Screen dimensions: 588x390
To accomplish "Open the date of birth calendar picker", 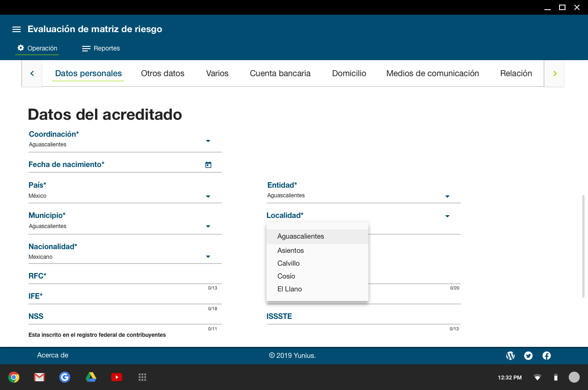I will [x=208, y=165].
